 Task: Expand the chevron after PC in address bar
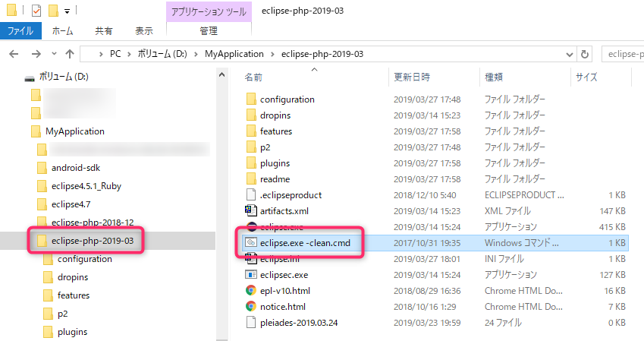(130, 54)
